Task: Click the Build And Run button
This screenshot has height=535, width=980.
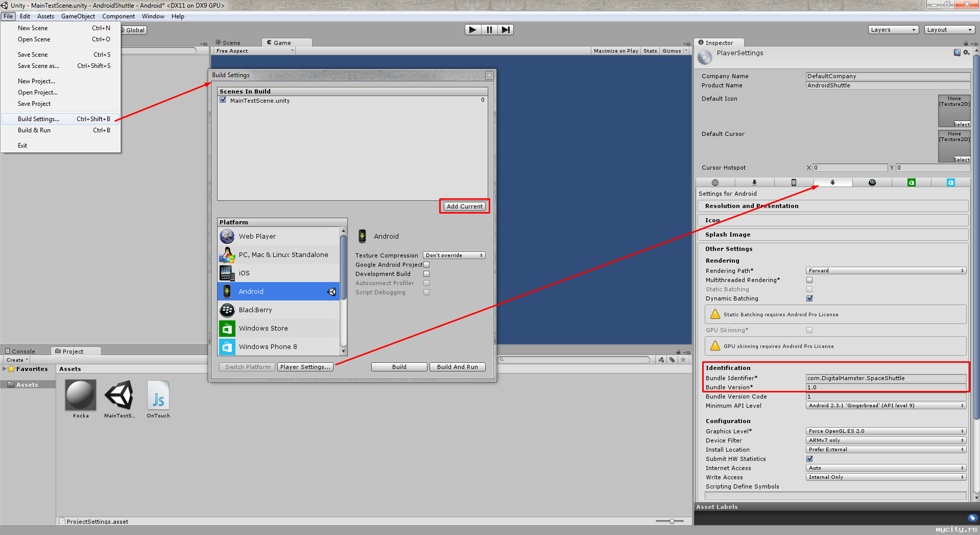Action: [x=458, y=367]
